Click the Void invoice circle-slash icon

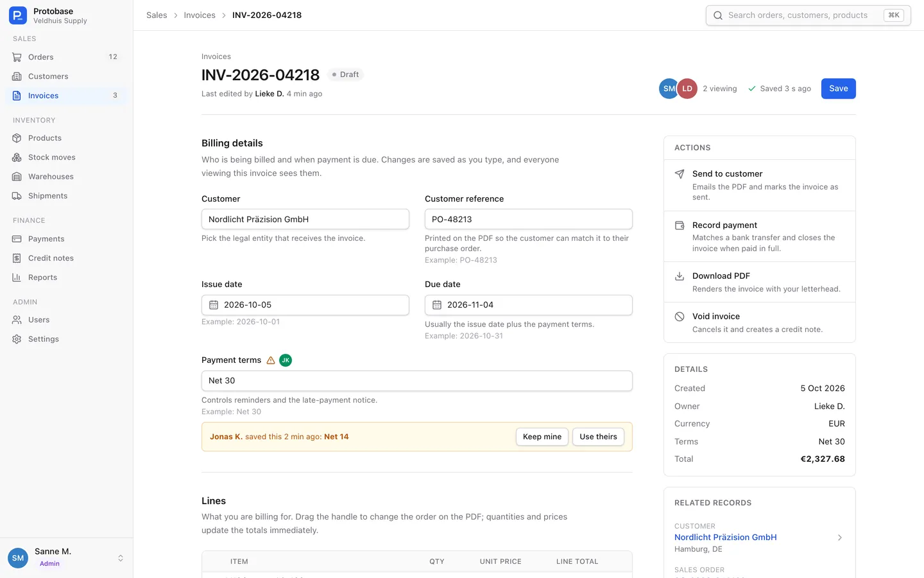680,317
